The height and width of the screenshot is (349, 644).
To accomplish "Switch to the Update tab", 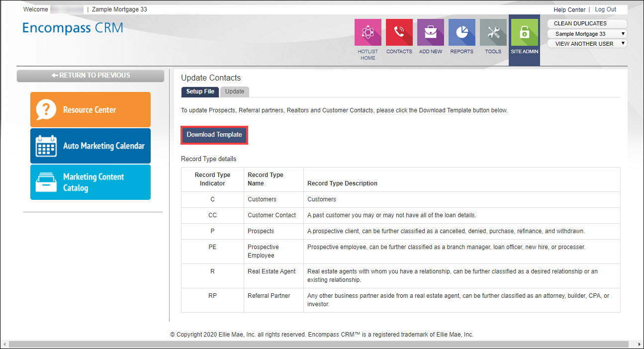I will point(235,91).
